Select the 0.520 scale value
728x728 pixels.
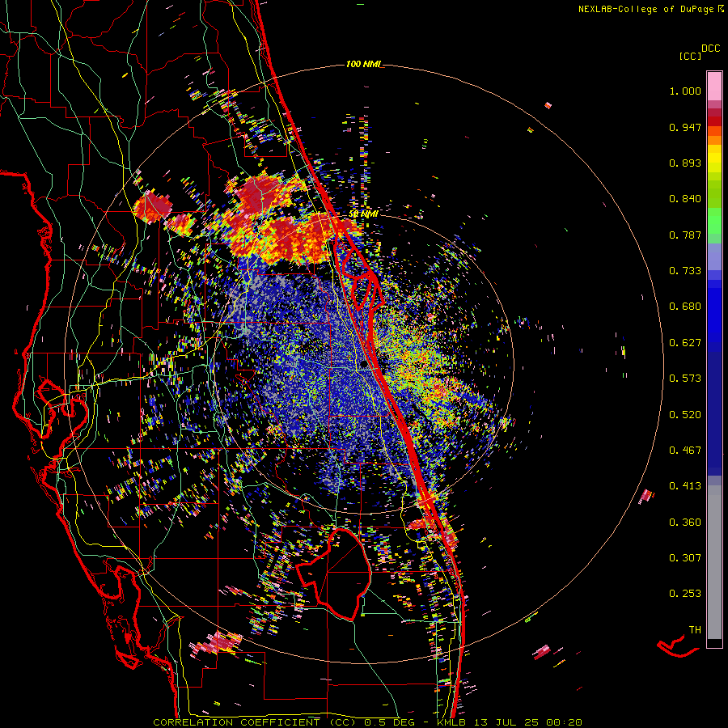click(685, 415)
